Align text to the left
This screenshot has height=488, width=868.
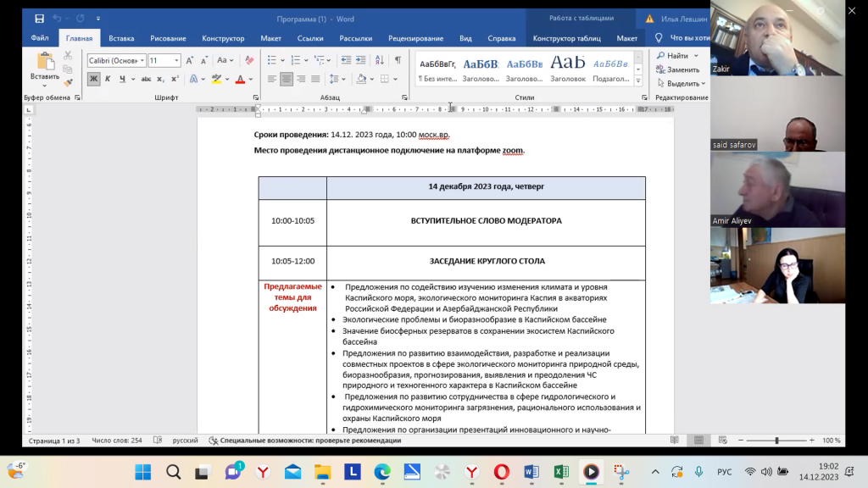(x=272, y=79)
